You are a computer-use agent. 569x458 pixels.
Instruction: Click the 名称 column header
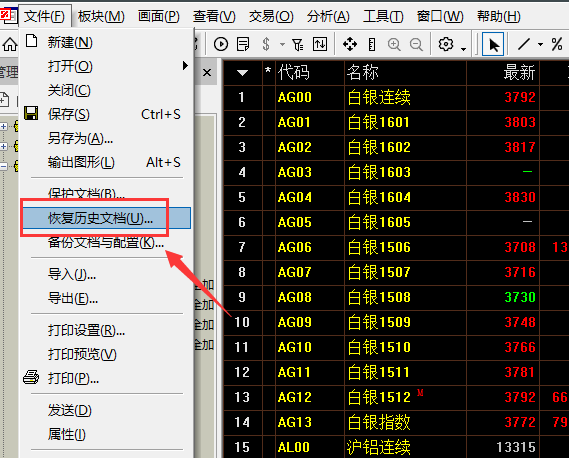pyautogui.click(x=405, y=73)
